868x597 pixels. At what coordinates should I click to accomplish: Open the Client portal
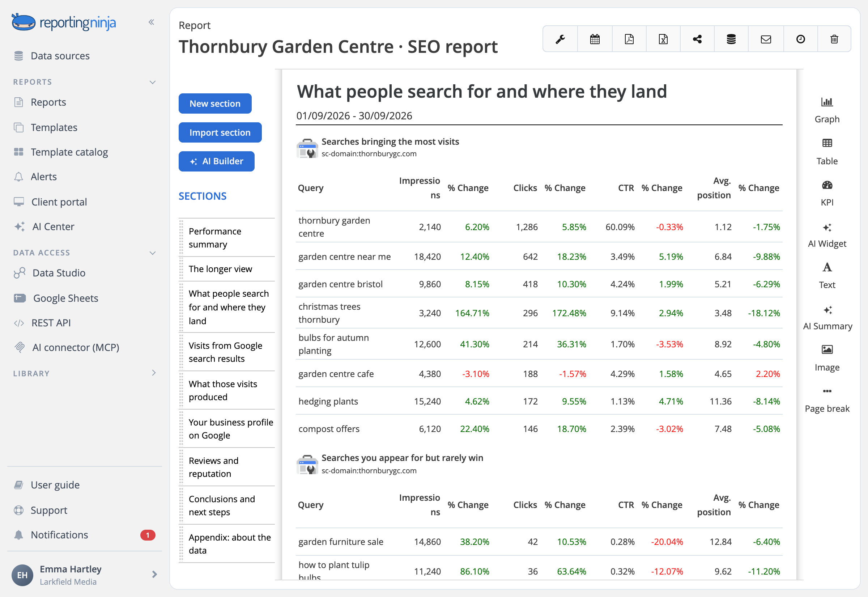click(x=50, y=202)
